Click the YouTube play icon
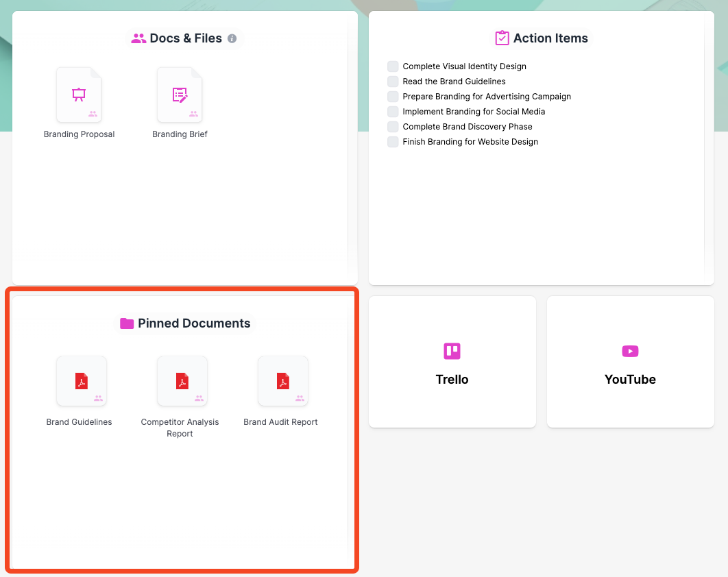Viewport: 728px width, 577px height. (x=630, y=351)
